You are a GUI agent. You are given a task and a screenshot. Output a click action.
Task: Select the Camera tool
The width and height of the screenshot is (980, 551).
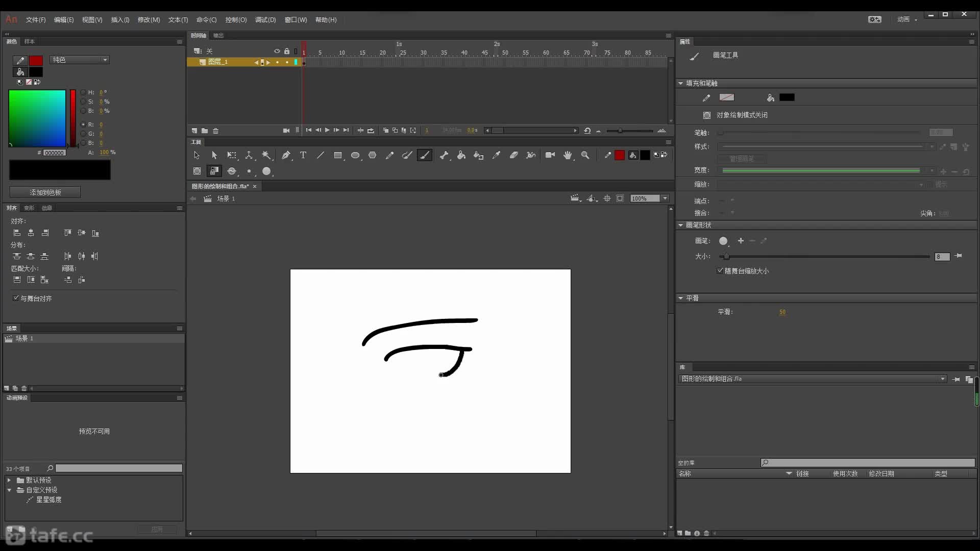tap(550, 155)
